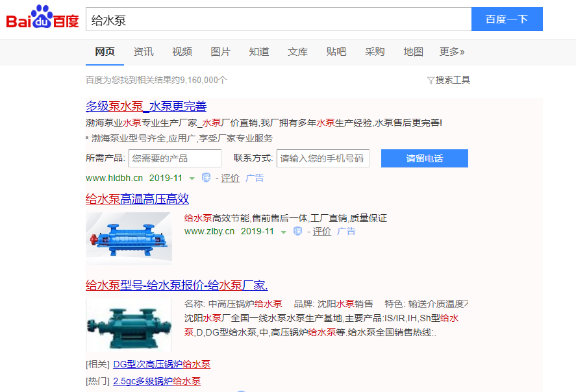The width and height of the screenshot is (576, 392).
Task: Expand the dropdown arrow after www.hldbh.cn 2019-11
Action: pos(192,178)
